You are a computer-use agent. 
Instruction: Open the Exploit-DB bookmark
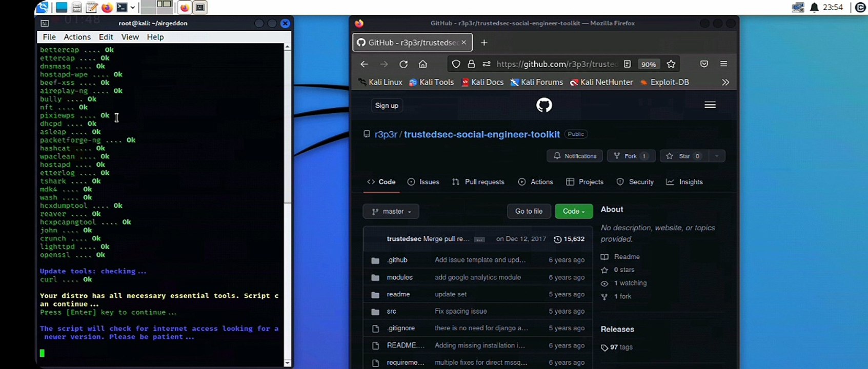coord(664,82)
